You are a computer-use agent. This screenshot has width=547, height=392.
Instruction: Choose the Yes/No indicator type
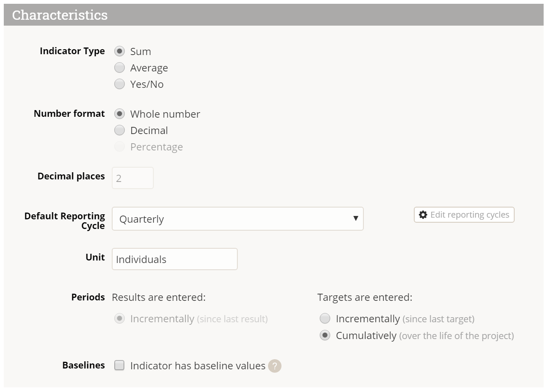coord(120,84)
